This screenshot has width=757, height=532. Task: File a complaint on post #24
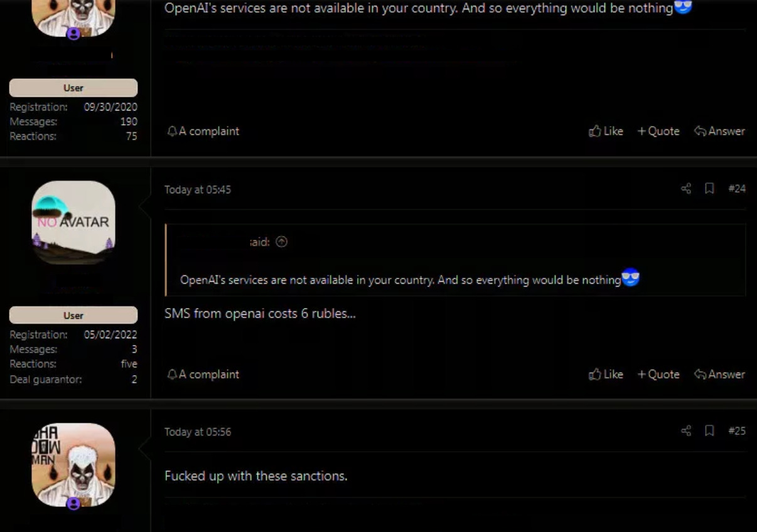click(203, 374)
